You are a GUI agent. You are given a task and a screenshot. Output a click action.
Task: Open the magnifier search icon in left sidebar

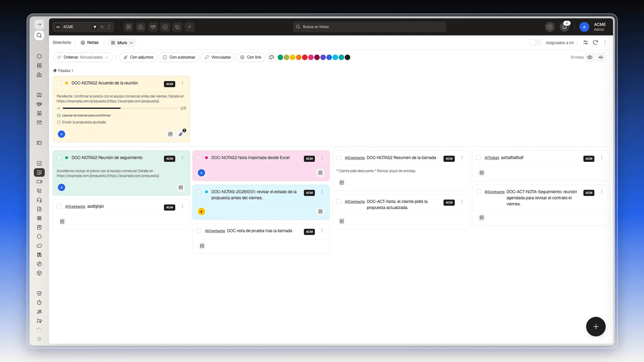click(x=39, y=36)
